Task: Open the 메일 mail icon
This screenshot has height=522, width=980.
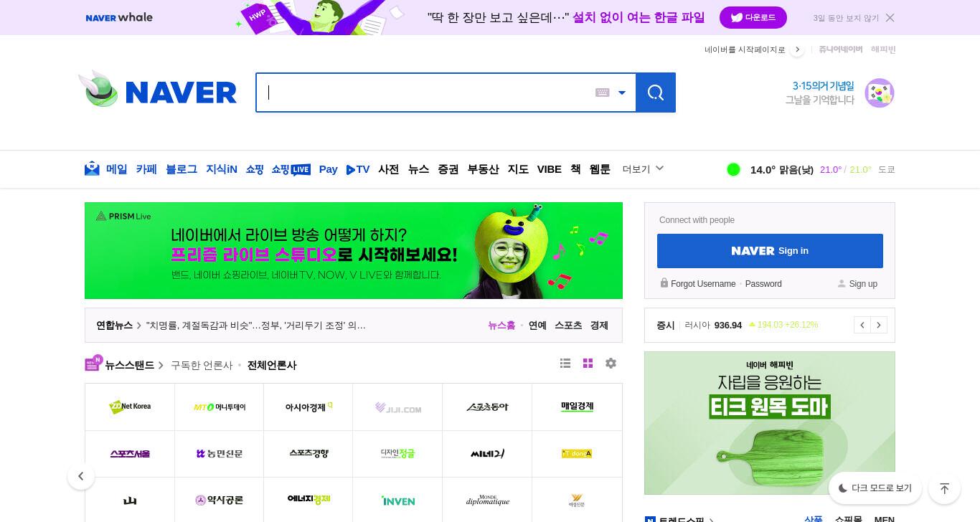Action: click(x=92, y=169)
